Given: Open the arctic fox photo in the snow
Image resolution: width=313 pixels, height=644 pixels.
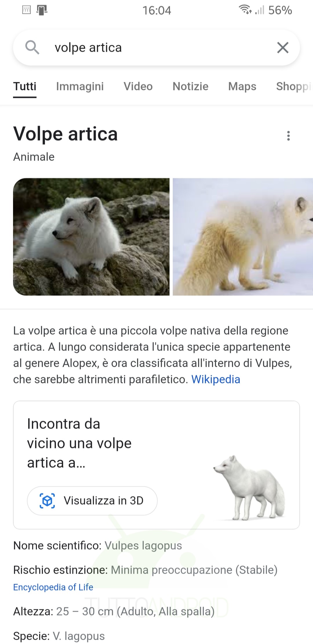Looking at the screenshot, I should (x=243, y=237).
